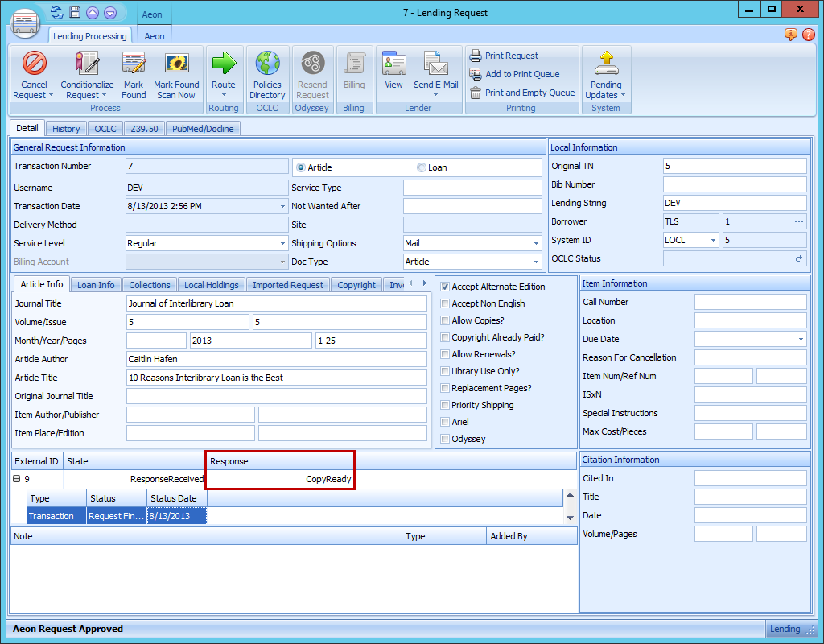The width and height of the screenshot is (824, 644).
Task: Expand the Shipping Options dropdown
Action: 536,243
